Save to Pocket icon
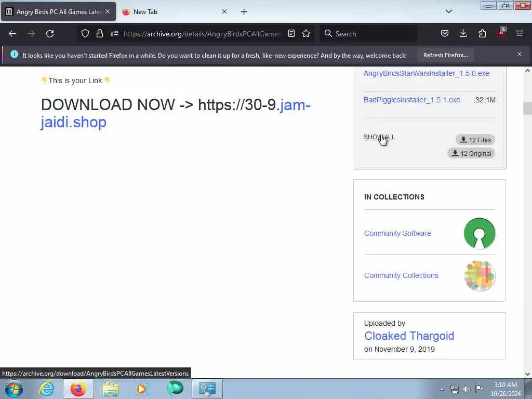The image size is (532, 399). 445,33
